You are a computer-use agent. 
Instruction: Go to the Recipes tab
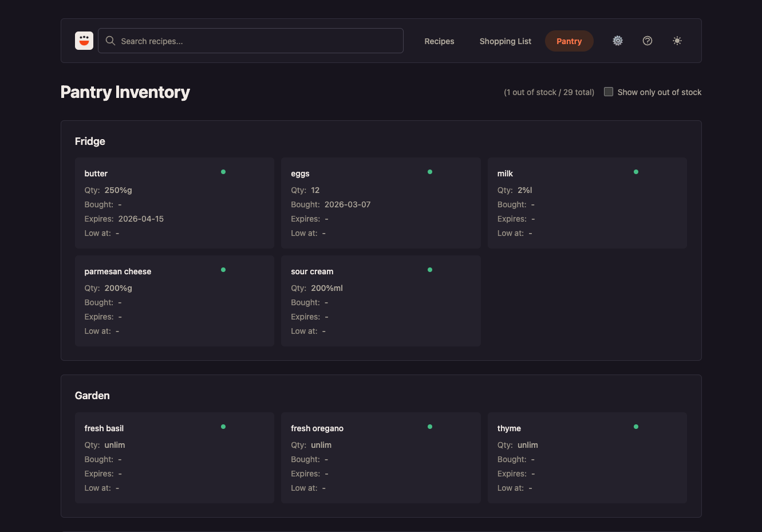[x=439, y=41]
